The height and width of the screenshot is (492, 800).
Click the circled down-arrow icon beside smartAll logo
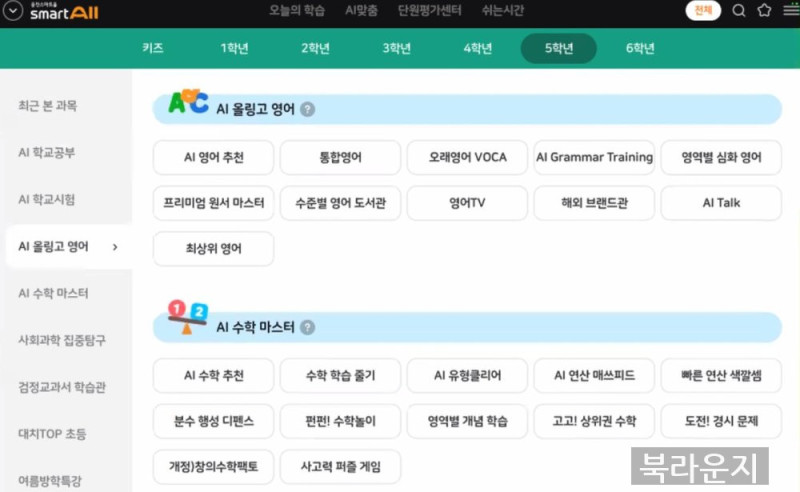pyautogui.click(x=12, y=11)
